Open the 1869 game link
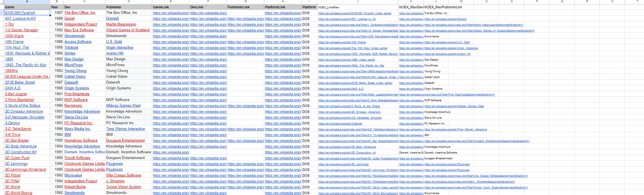644x195 pixels. pos(9,59)
